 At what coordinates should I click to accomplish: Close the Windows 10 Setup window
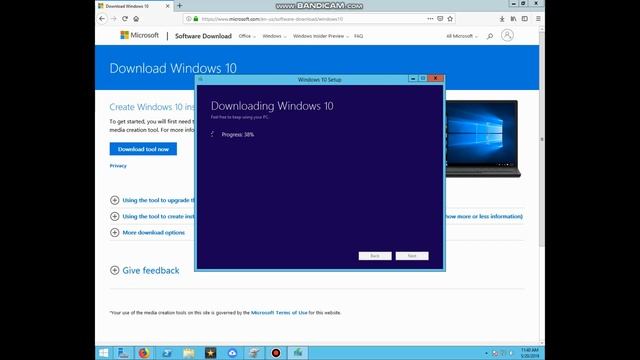(x=436, y=78)
